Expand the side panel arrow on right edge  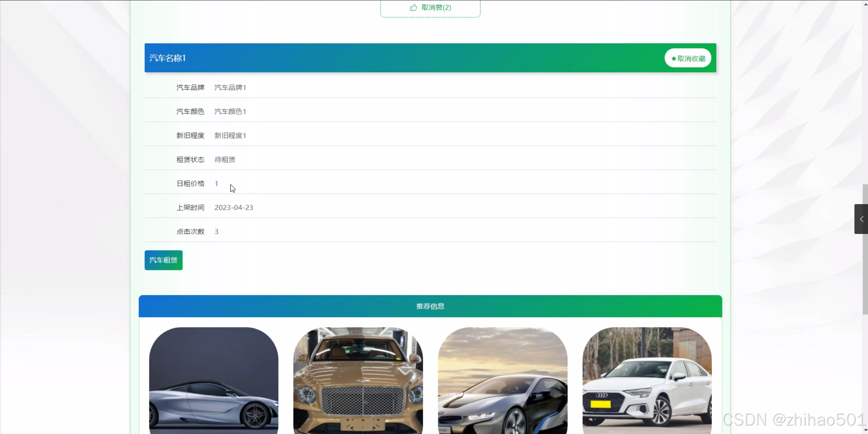coord(861,219)
